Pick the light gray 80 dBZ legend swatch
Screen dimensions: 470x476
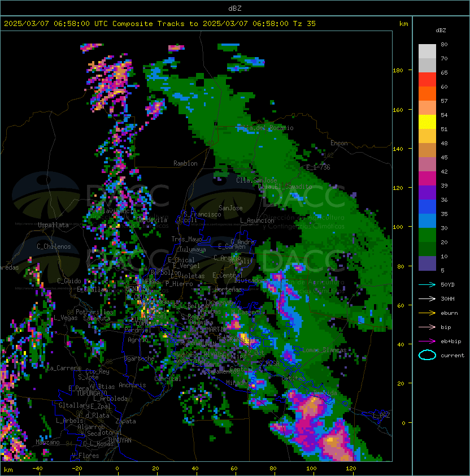[x=427, y=51]
